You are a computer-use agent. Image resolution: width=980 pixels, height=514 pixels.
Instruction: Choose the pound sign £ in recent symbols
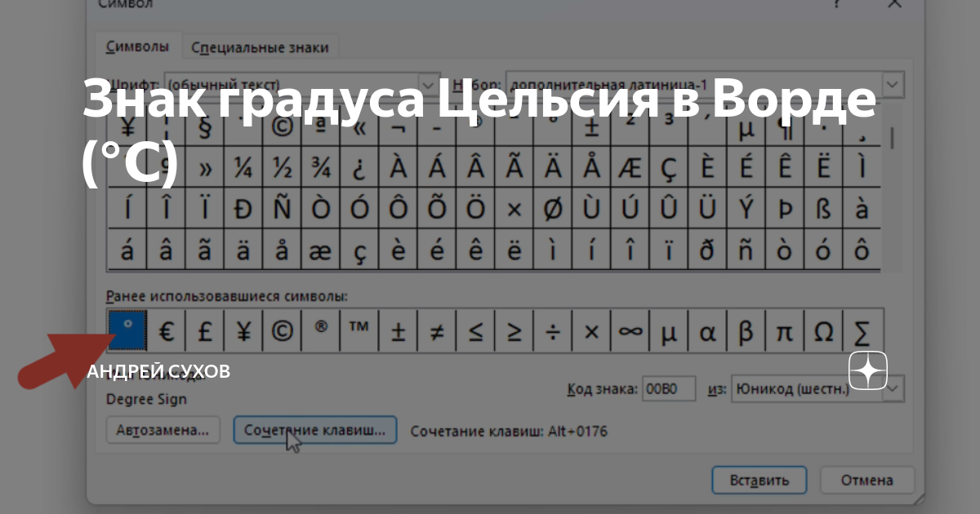coord(204,331)
